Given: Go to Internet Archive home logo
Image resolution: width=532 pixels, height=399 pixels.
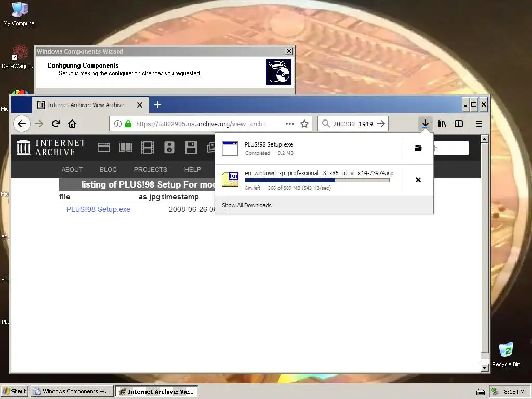Looking at the screenshot, I should click(x=51, y=148).
